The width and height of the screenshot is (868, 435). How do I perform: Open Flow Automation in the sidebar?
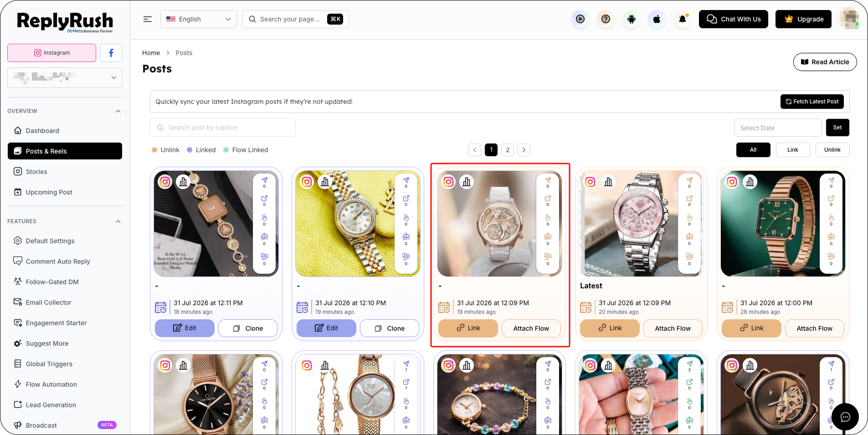click(65, 384)
